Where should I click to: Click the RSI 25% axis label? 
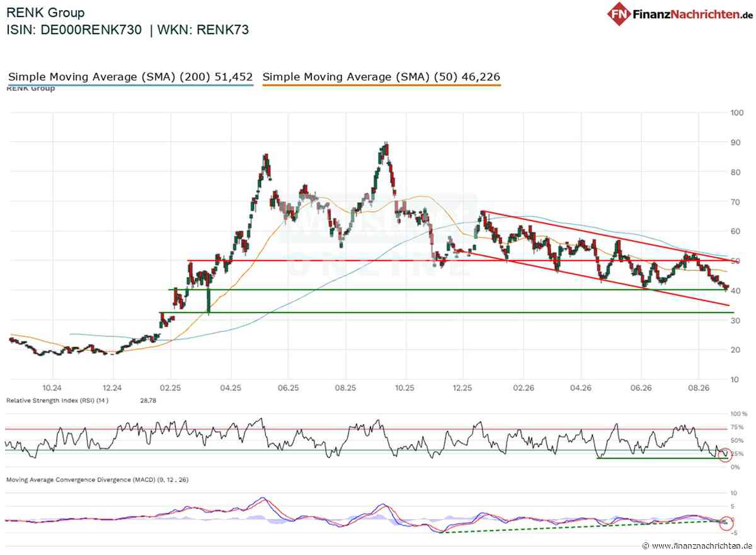point(736,454)
